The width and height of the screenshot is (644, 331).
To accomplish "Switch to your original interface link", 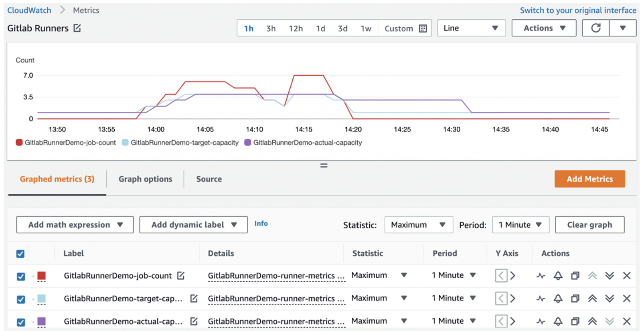I will (578, 10).
